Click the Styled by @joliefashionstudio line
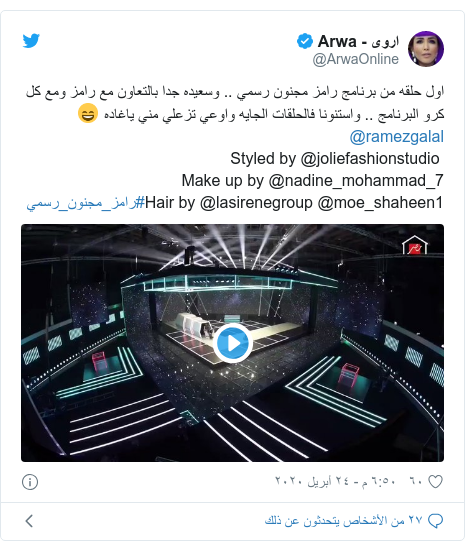Screen dimensions: 465x550 335,159
